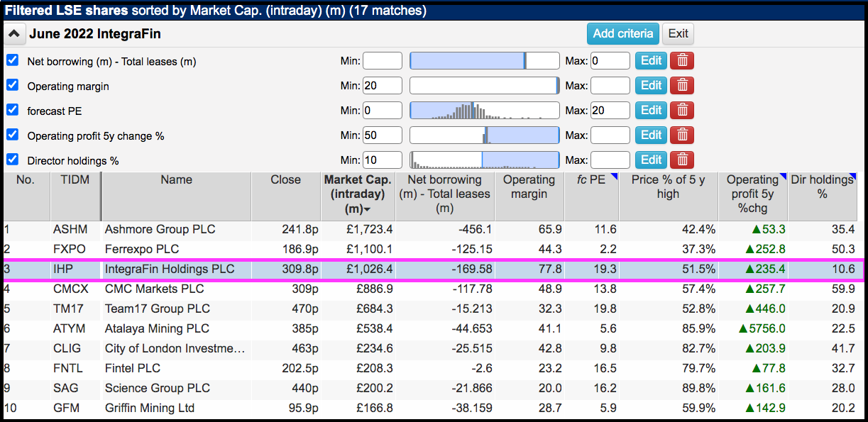
Task: Delete the Net borrowing criterion with trash icon
Action: [x=682, y=60]
